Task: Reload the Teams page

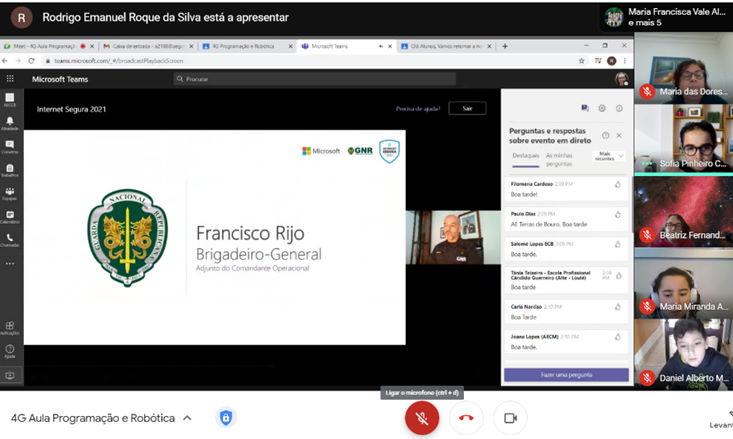Action: pos(31,61)
